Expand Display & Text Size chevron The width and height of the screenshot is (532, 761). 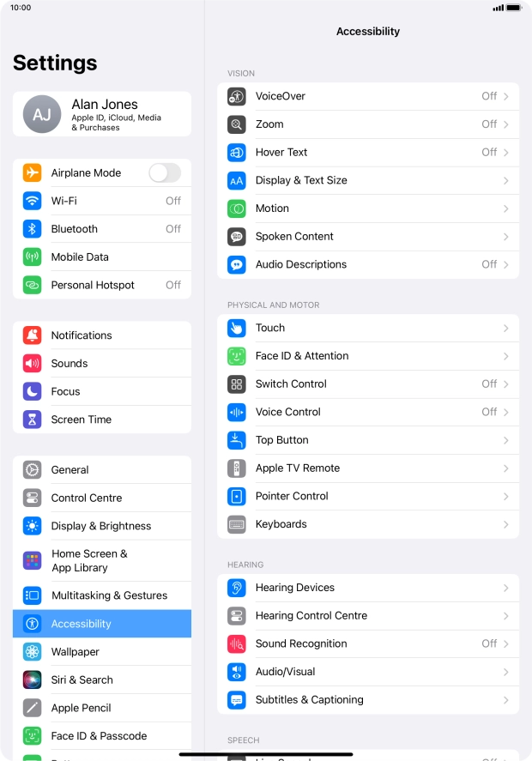[505, 180]
